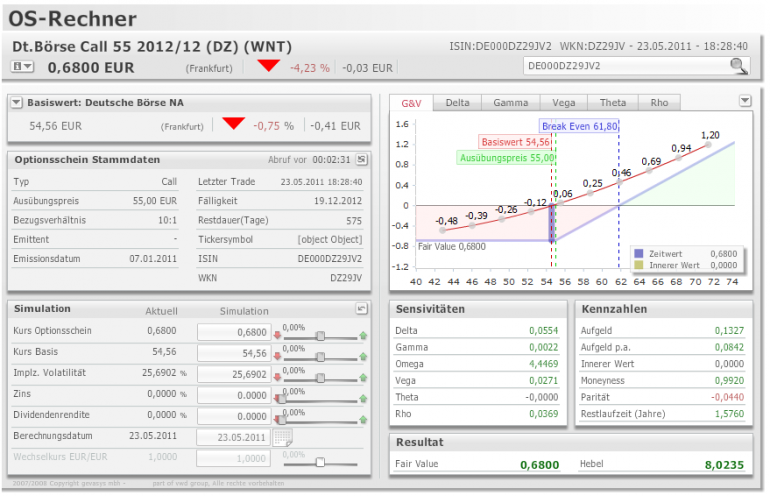Click the Kurs Optionsschein simulation input
The image size is (770, 496).
(x=234, y=332)
